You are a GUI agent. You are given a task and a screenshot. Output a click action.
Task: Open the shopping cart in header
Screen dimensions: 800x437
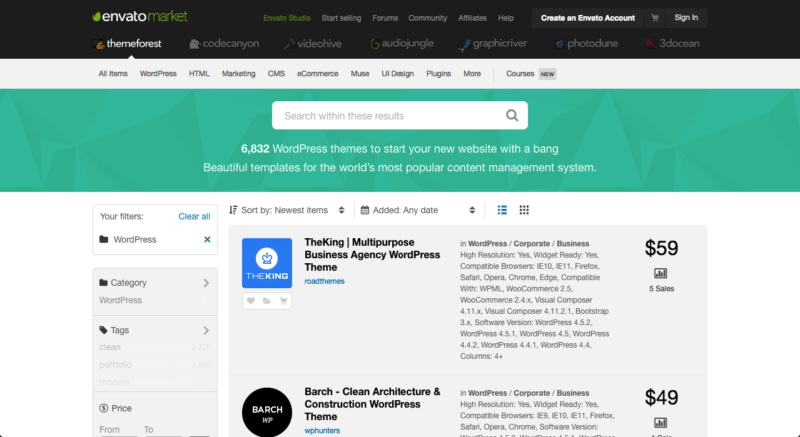click(655, 17)
